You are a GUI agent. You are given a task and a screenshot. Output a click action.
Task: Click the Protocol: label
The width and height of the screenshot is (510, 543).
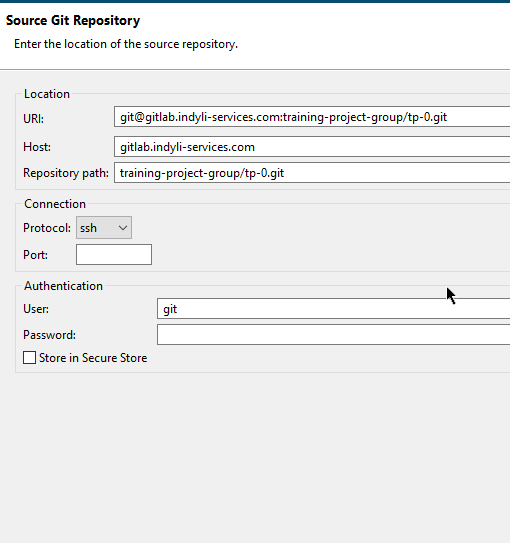47,228
